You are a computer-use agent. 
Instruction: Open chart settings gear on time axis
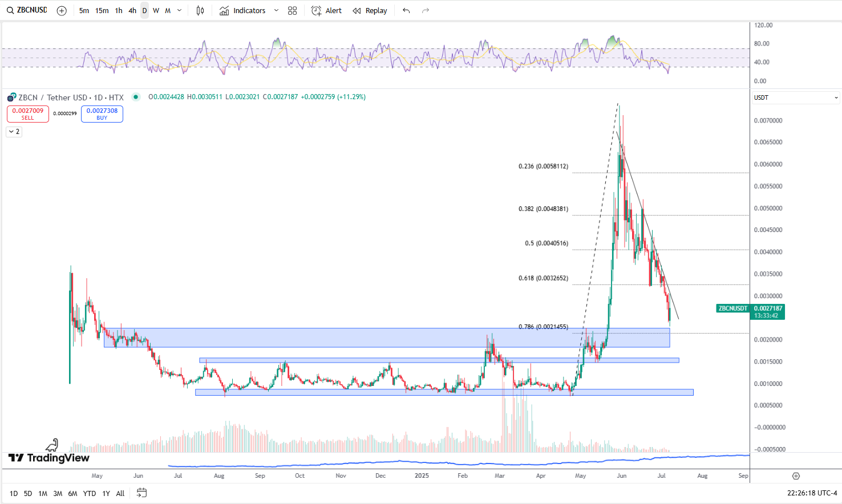tap(796, 476)
